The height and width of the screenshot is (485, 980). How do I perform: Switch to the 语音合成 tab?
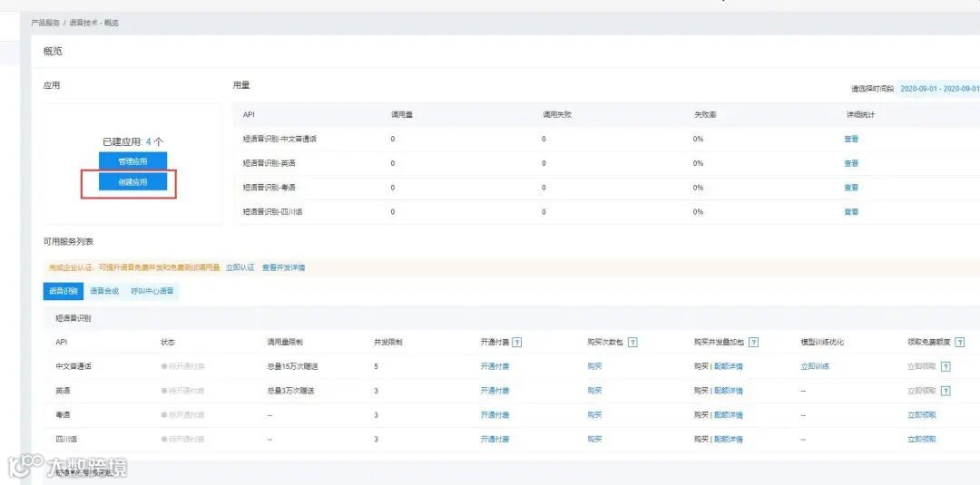click(104, 291)
